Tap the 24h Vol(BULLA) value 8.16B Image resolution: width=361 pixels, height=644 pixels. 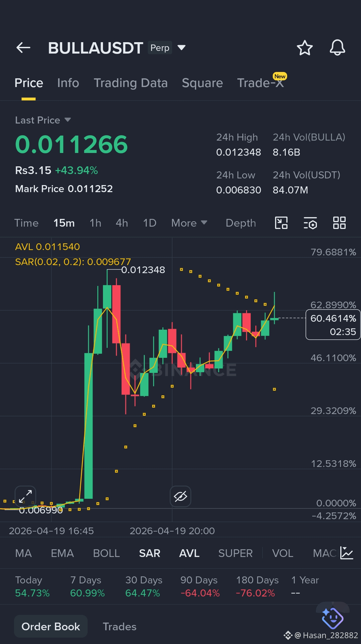[x=286, y=152]
